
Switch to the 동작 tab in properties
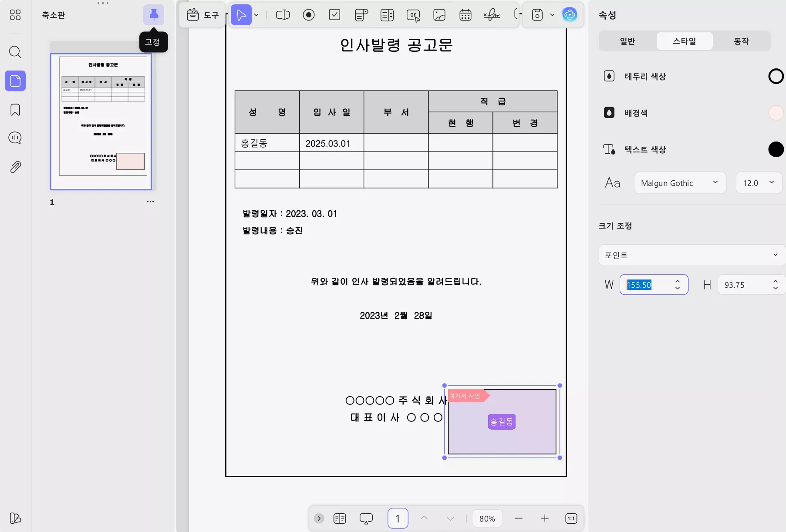pyautogui.click(x=742, y=41)
